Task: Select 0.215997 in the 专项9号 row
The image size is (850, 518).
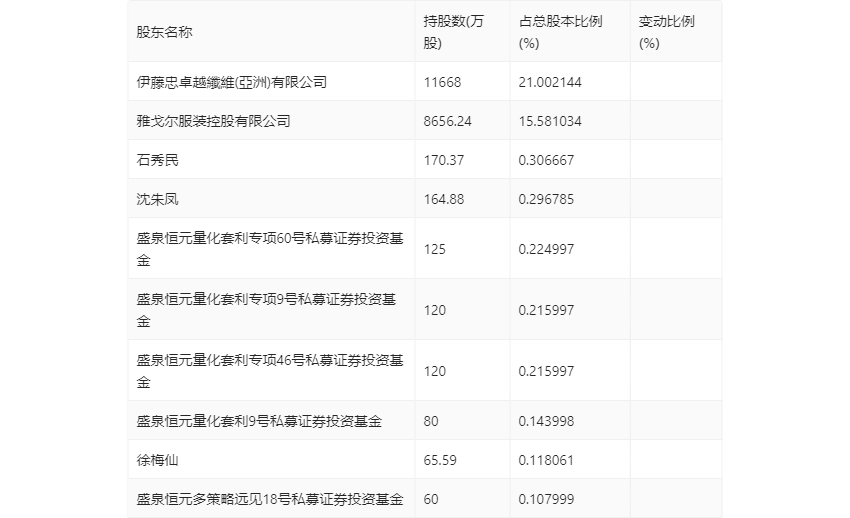Action: [x=546, y=310]
